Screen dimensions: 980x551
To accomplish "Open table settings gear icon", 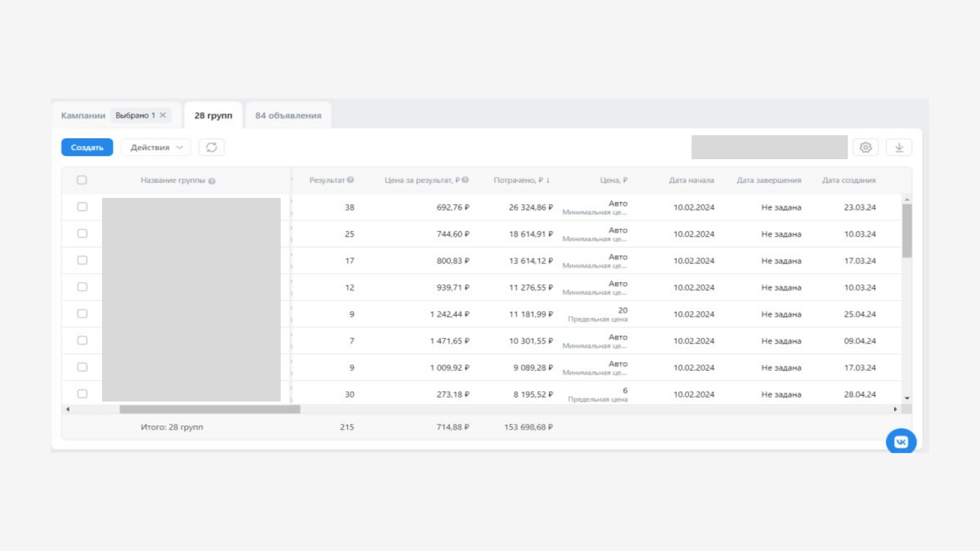I will pyautogui.click(x=866, y=148).
